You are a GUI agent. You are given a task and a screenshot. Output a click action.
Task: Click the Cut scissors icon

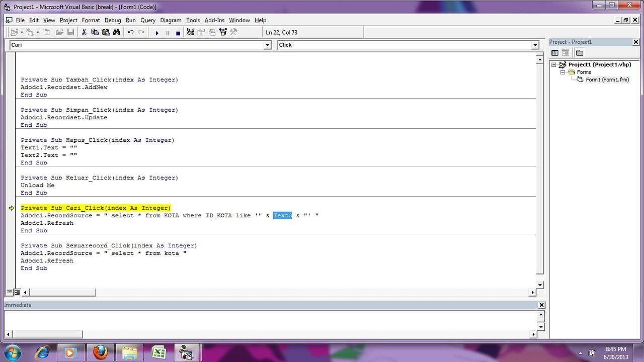(x=84, y=32)
